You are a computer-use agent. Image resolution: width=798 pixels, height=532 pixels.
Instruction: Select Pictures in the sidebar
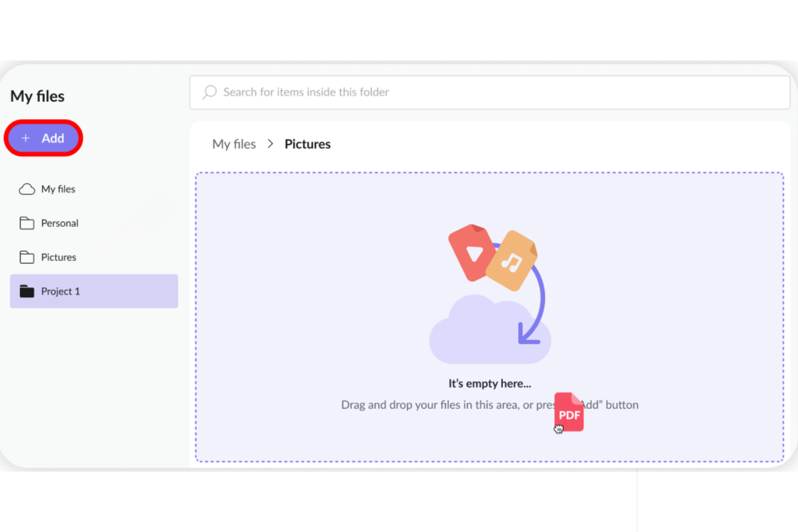pyautogui.click(x=58, y=257)
